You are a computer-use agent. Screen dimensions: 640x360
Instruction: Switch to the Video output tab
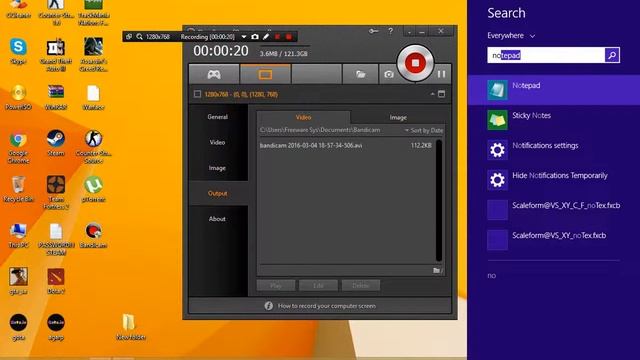pyautogui.click(x=303, y=118)
